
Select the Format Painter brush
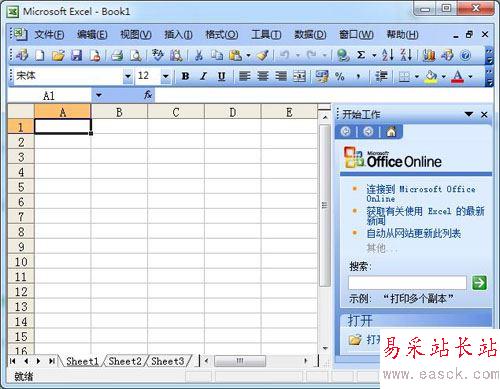point(263,55)
